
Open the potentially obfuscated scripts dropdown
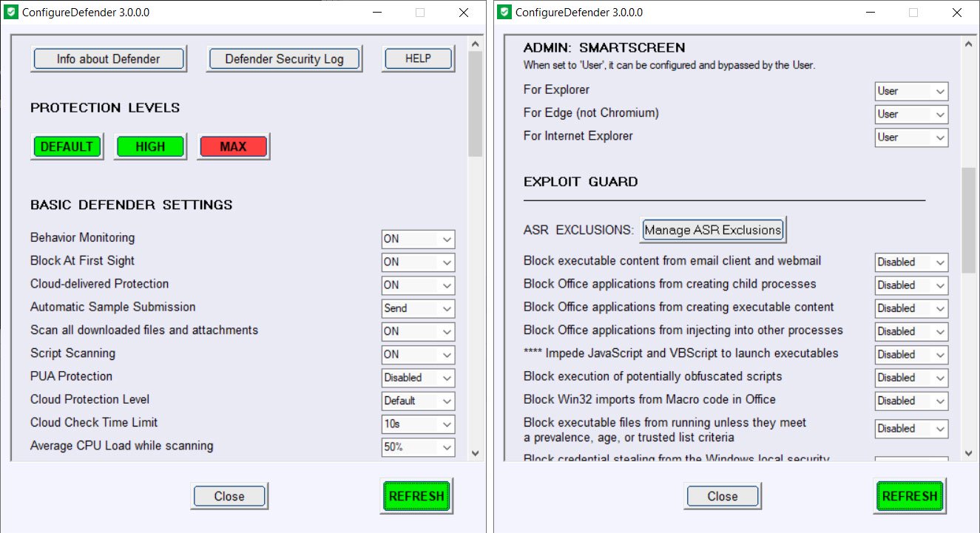coord(911,378)
